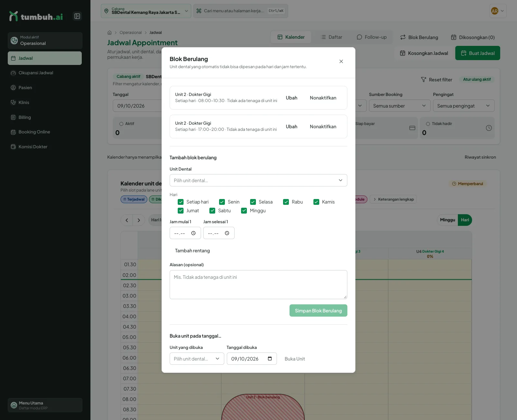Click the AR user avatar
The image size is (517, 420).
click(495, 11)
